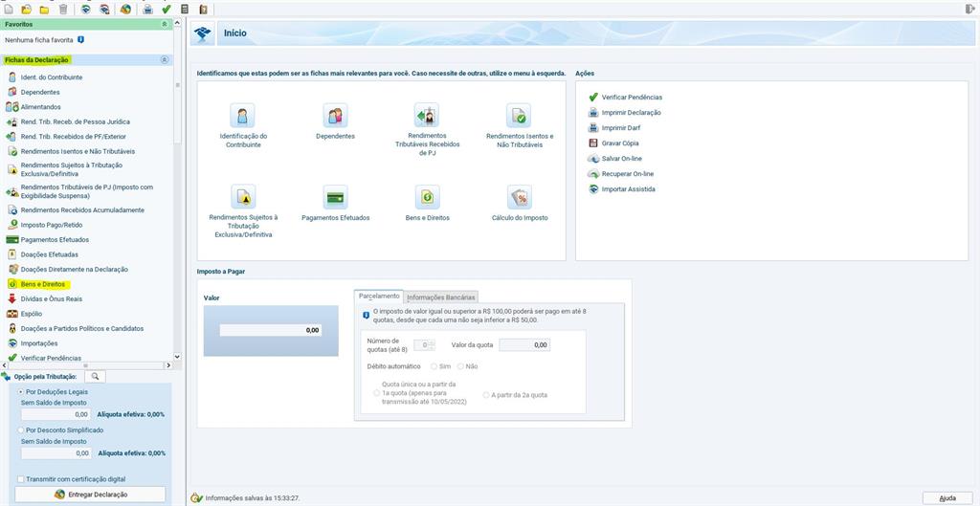Select the Por Desconto Simplificado option
Screen dimensions: 980x506
[22, 430]
